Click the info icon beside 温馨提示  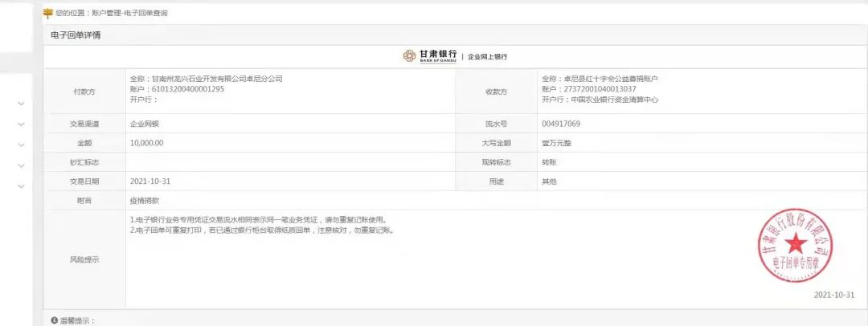(55, 320)
